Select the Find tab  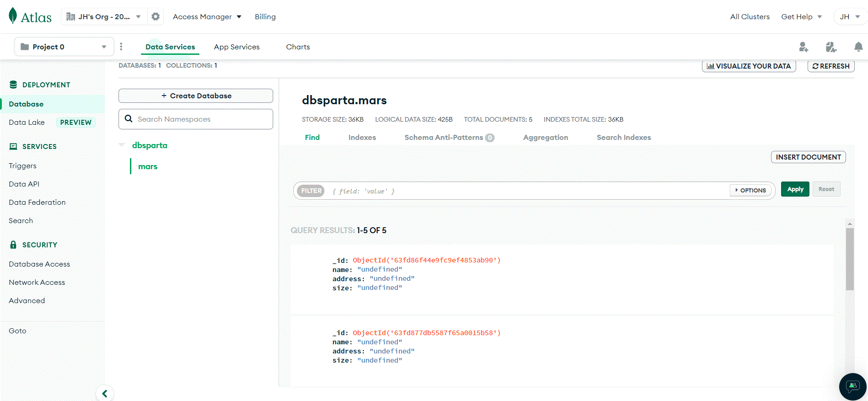point(313,137)
